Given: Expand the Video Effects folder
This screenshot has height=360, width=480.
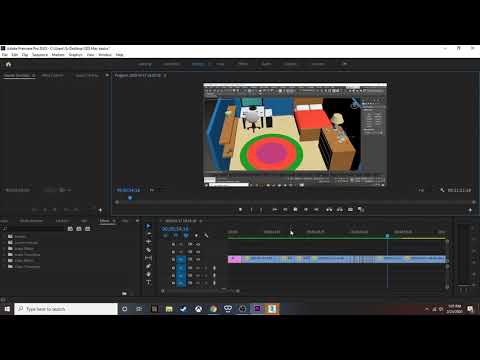Looking at the screenshot, I should [x=5, y=260].
